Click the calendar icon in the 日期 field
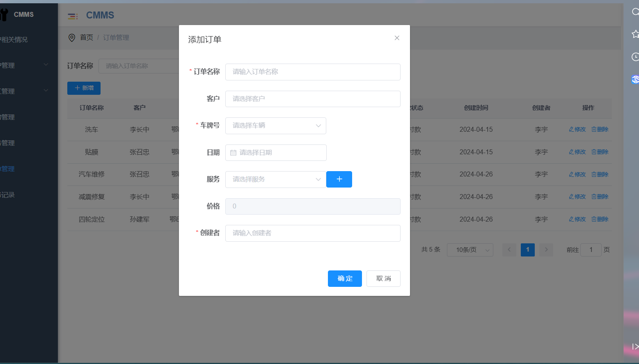 (x=233, y=153)
